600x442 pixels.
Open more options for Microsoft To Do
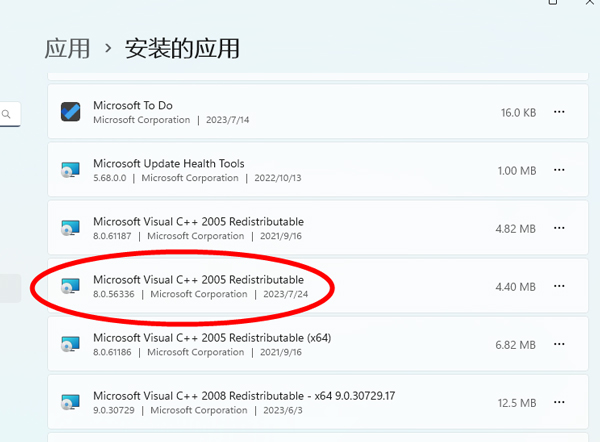tap(559, 113)
